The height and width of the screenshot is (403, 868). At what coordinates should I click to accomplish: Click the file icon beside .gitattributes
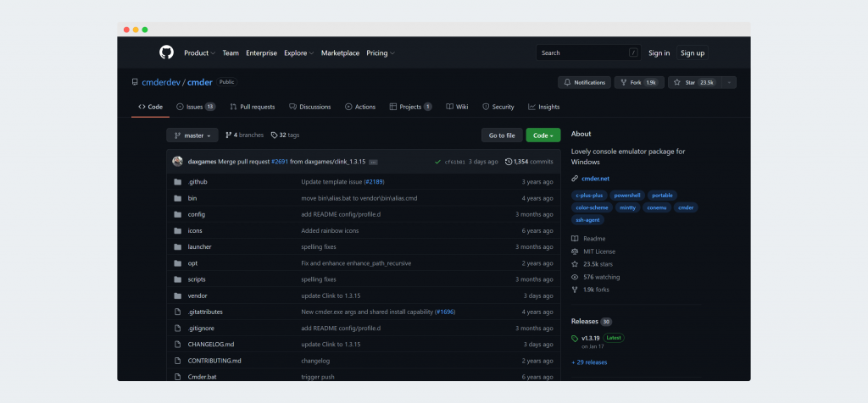click(178, 312)
